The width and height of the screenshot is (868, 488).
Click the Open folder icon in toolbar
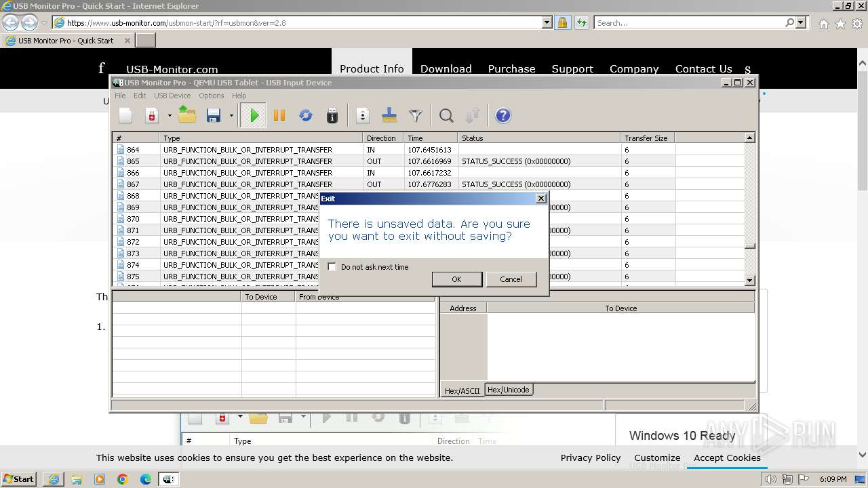pyautogui.click(x=187, y=116)
